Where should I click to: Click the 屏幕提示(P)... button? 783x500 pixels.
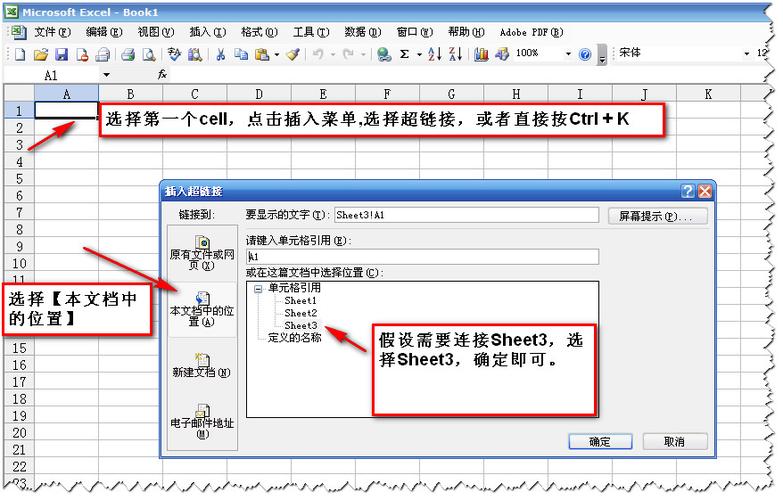click(x=657, y=216)
